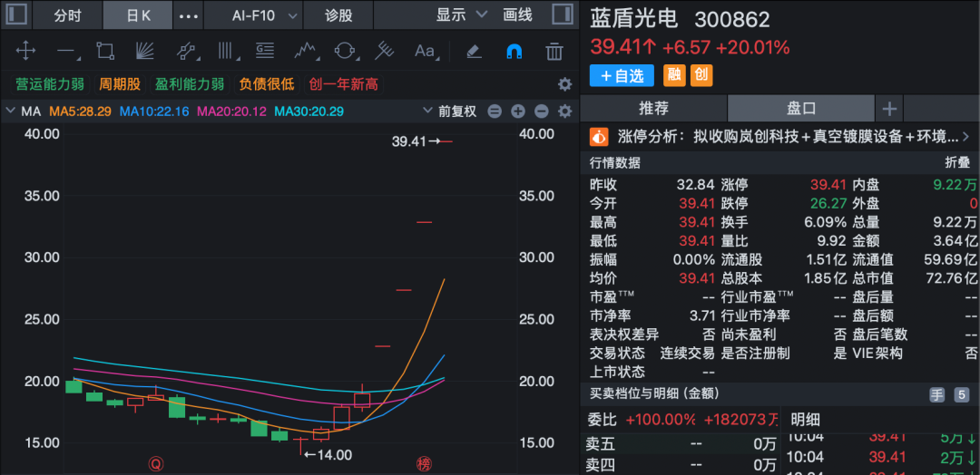This screenshot has width=980, height=475.
Task: Click the 负债很低 tag
Action: click(x=266, y=84)
